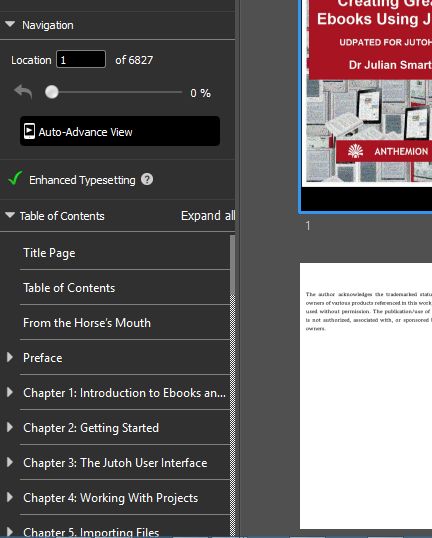The width and height of the screenshot is (432, 538).
Task: Click Expand all link
Action: click(x=208, y=215)
